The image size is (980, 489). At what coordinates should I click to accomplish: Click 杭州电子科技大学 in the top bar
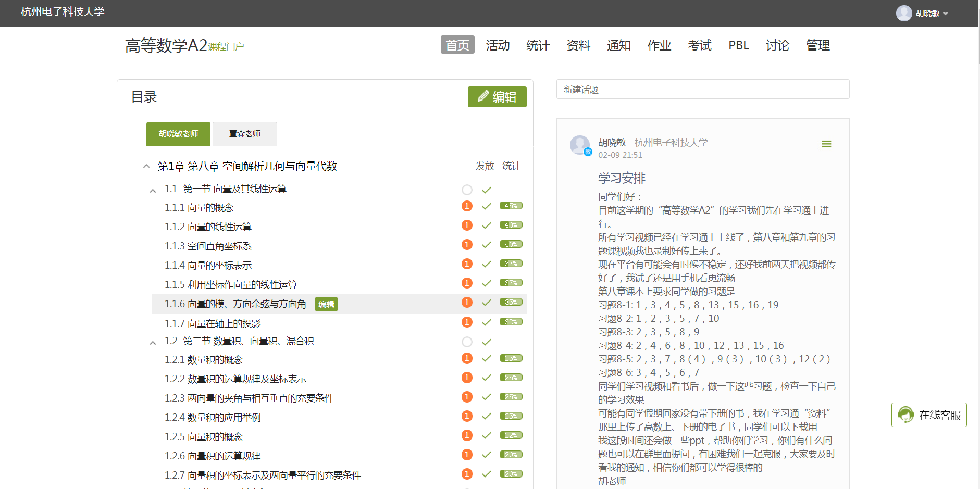(x=63, y=11)
